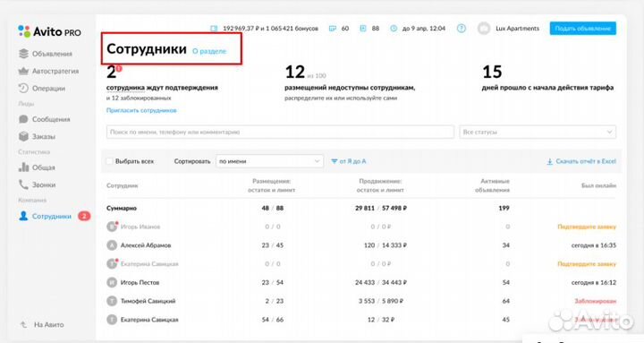Click the Активные объявления column header
The width and height of the screenshot is (644, 343).
click(493, 185)
